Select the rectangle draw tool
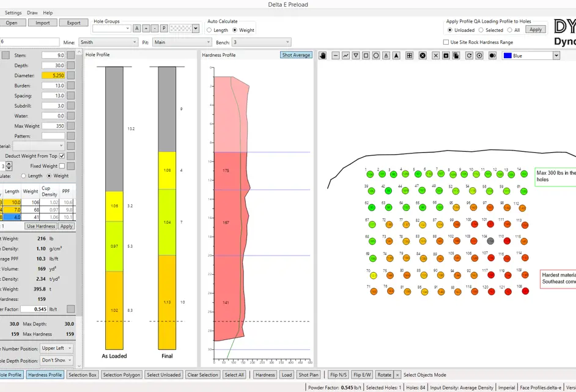Viewport: 576px width, 392px height. [366, 56]
